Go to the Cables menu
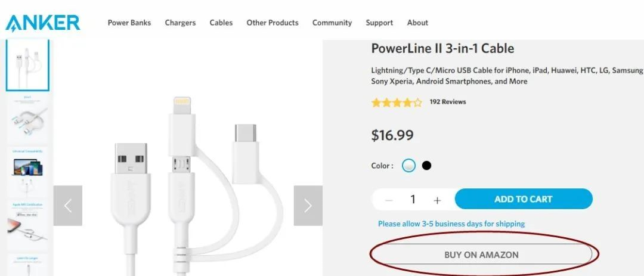Image resolution: width=644 pixels, height=276 pixels. tap(221, 23)
